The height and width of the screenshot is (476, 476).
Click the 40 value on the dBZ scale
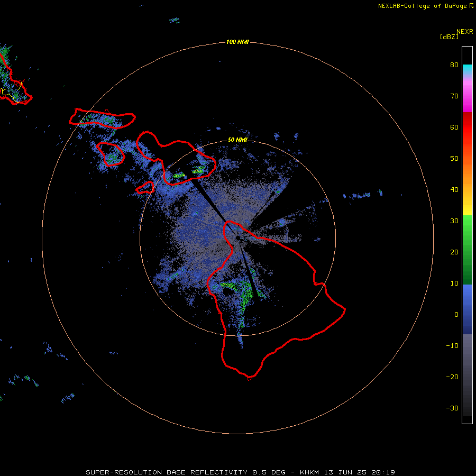point(454,190)
